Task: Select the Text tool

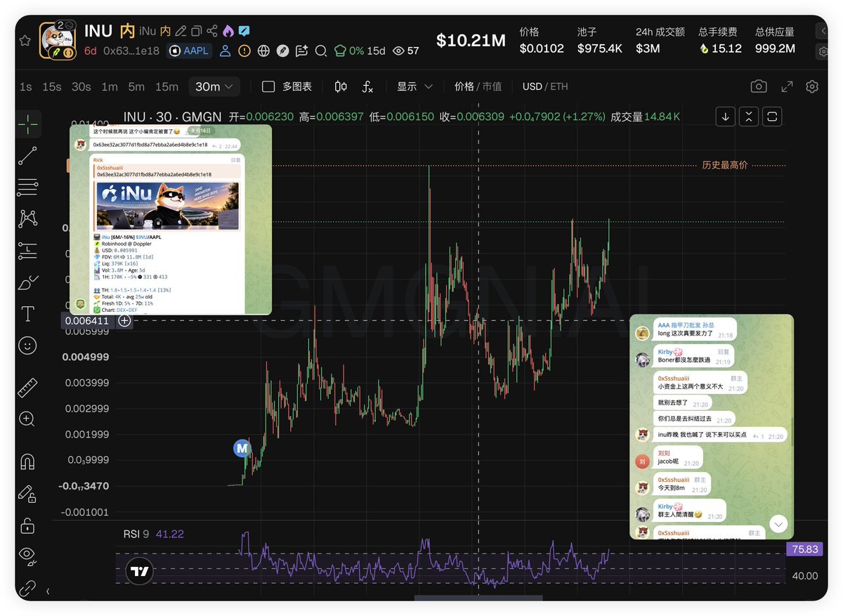Action: click(x=28, y=314)
